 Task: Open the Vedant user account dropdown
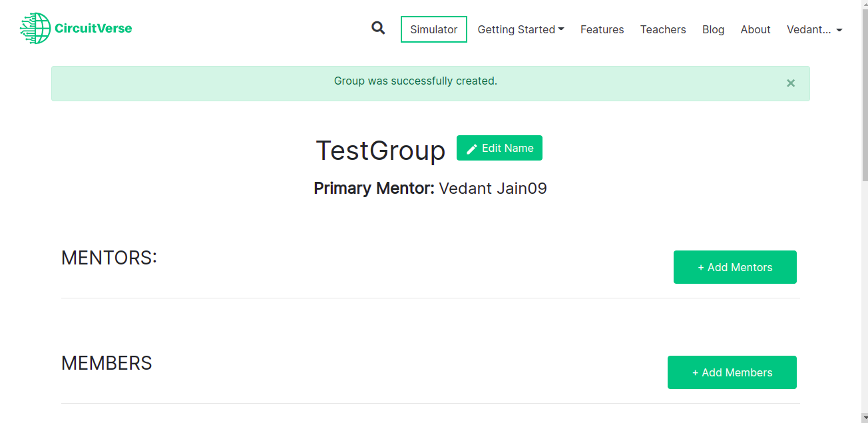tap(814, 29)
